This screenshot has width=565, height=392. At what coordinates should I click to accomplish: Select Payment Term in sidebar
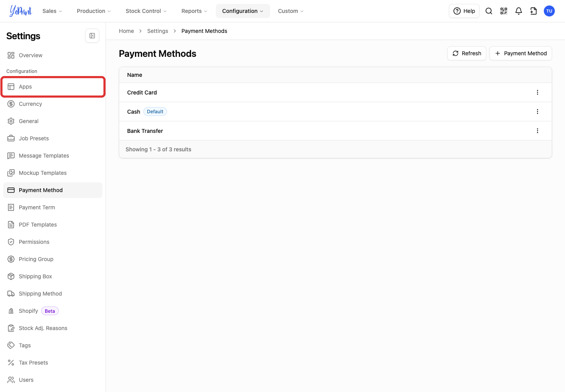pos(53,207)
